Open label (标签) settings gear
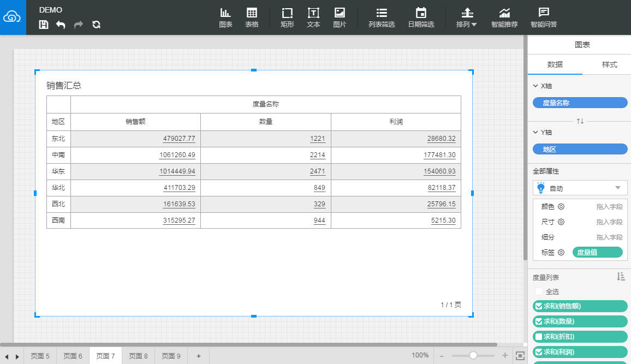This screenshot has height=364, width=631. click(x=561, y=252)
